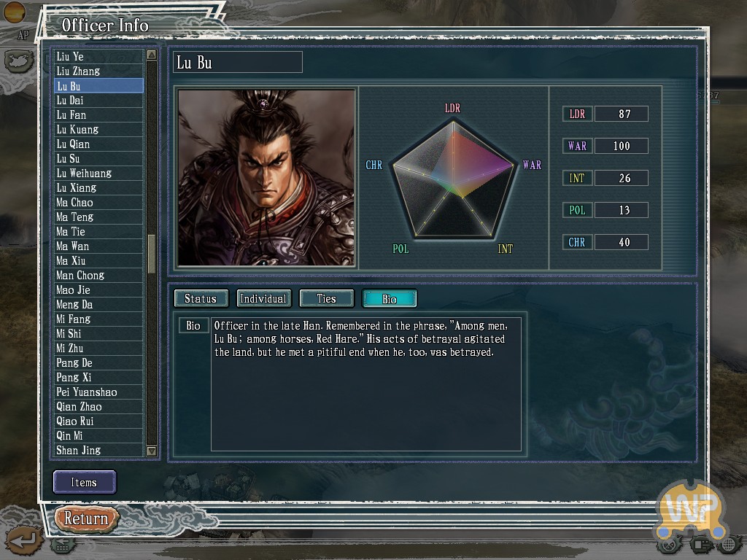
Task: Click the officer list scrollbar thumb
Action: (x=152, y=254)
